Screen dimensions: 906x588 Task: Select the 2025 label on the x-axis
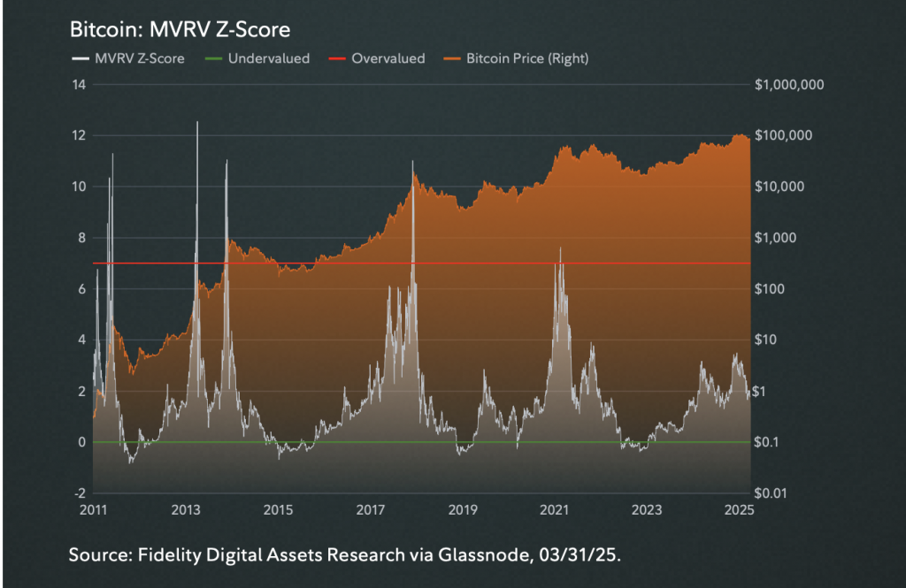pyautogui.click(x=739, y=509)
